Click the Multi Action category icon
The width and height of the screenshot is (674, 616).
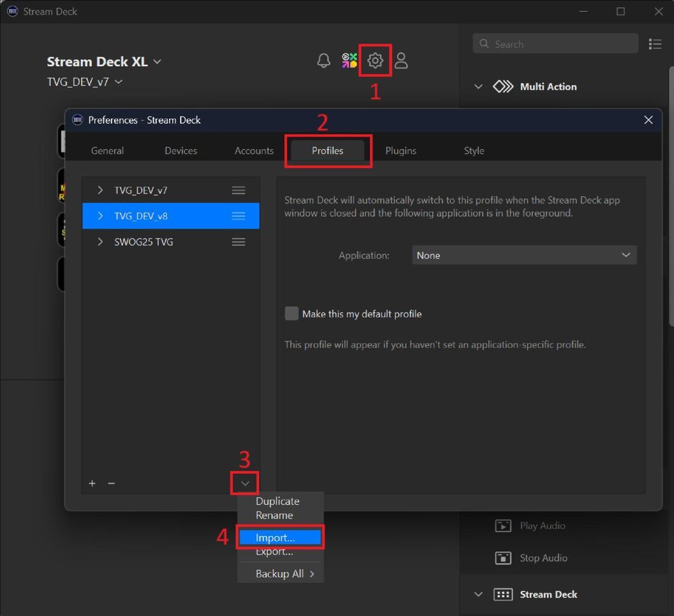tap(503, 87)
